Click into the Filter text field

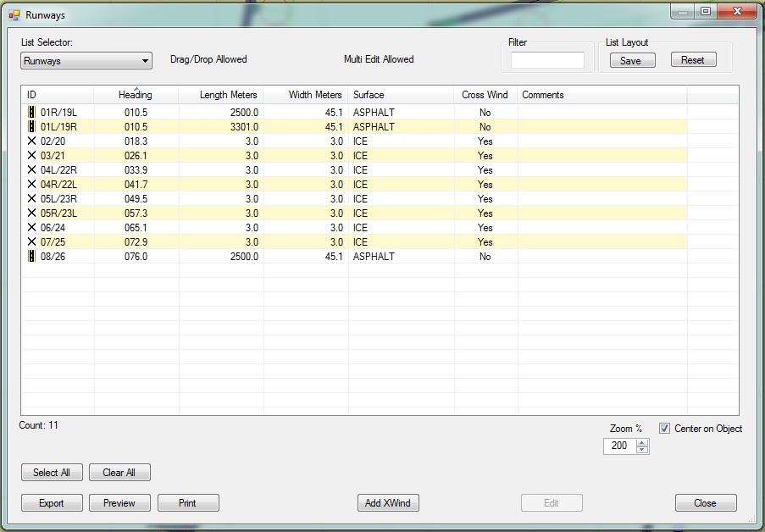coord(547,60)
